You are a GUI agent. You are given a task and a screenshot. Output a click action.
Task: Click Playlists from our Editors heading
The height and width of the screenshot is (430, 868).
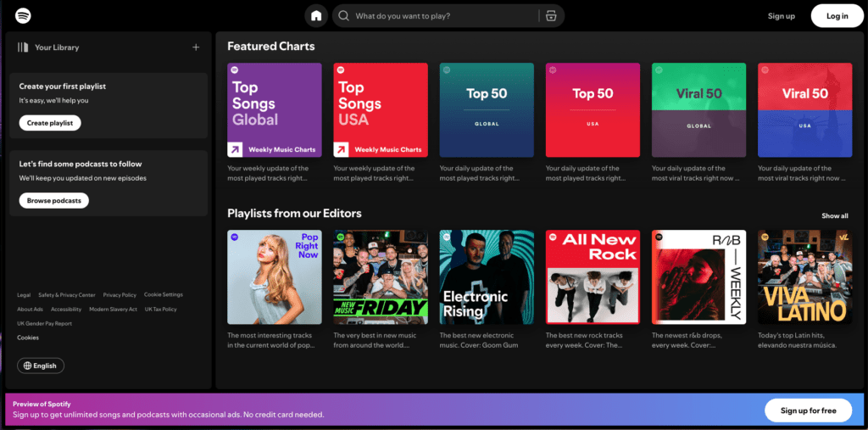point(294,214)
